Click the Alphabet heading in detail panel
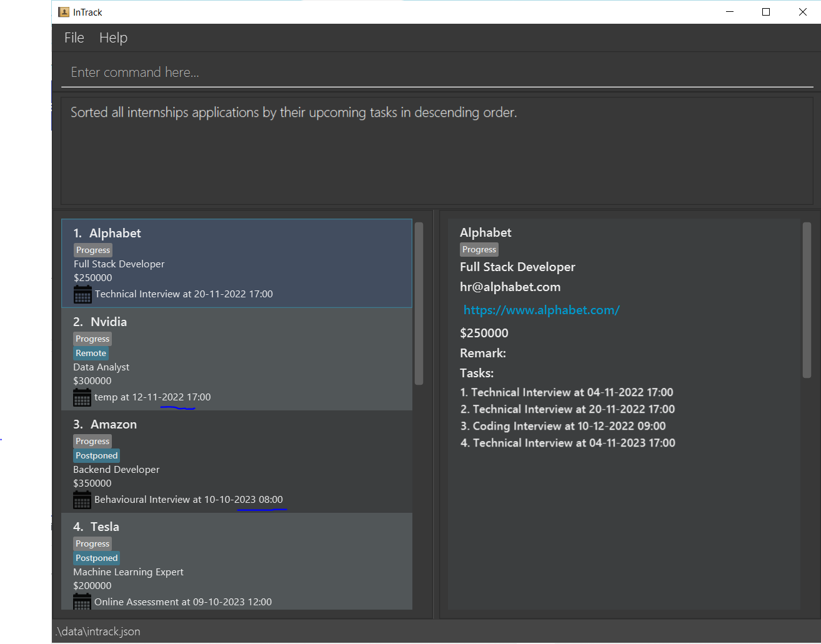This screenshot has height=644, width=821. 485,232
